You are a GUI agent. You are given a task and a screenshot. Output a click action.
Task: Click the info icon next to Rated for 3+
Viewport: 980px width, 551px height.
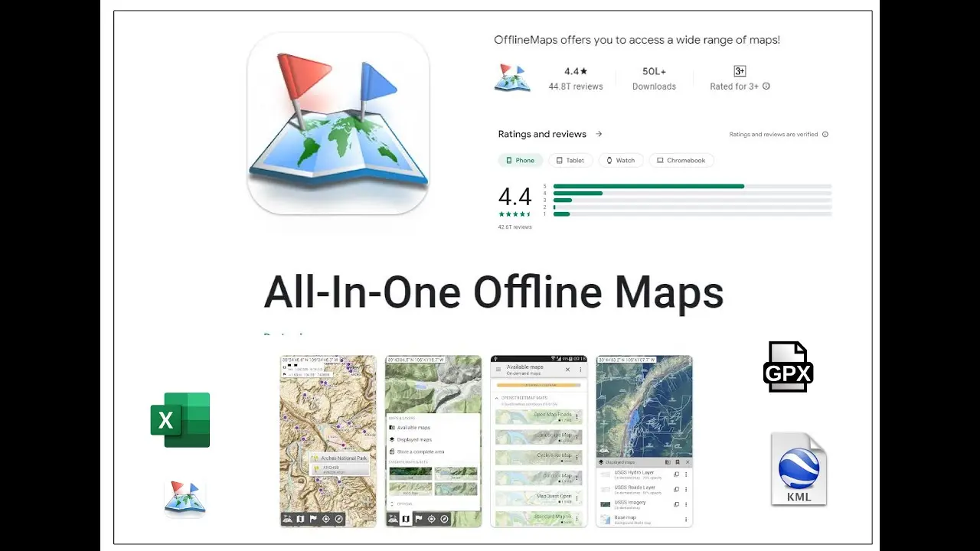pyautogui.click(x=766, y=86)
